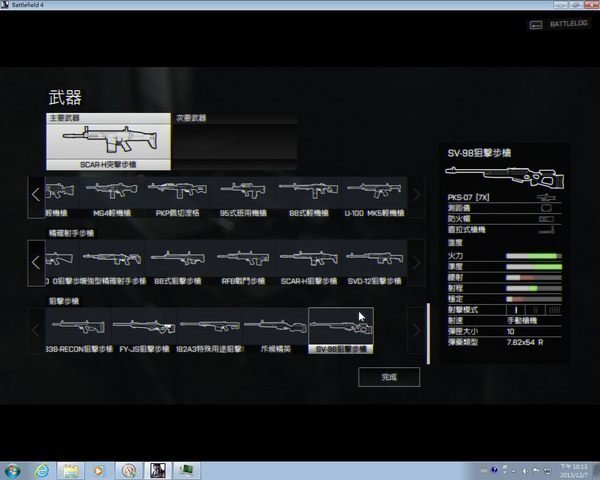The height and width of the screenshot is (480, 600).
Task: Switch to 次要武器 secondary weapon slot
Action: [235, 141]
